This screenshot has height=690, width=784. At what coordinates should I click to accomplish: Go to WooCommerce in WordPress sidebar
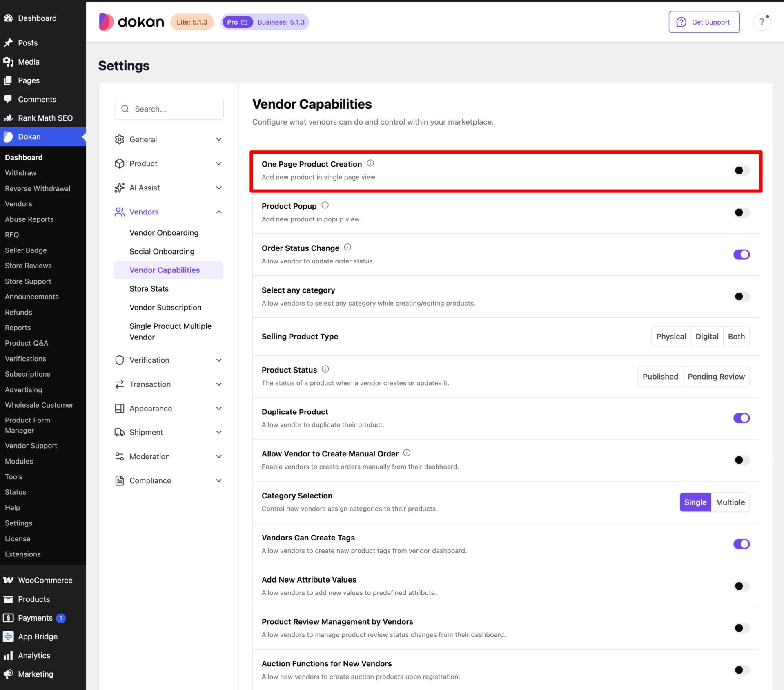(x=43, y=581)
